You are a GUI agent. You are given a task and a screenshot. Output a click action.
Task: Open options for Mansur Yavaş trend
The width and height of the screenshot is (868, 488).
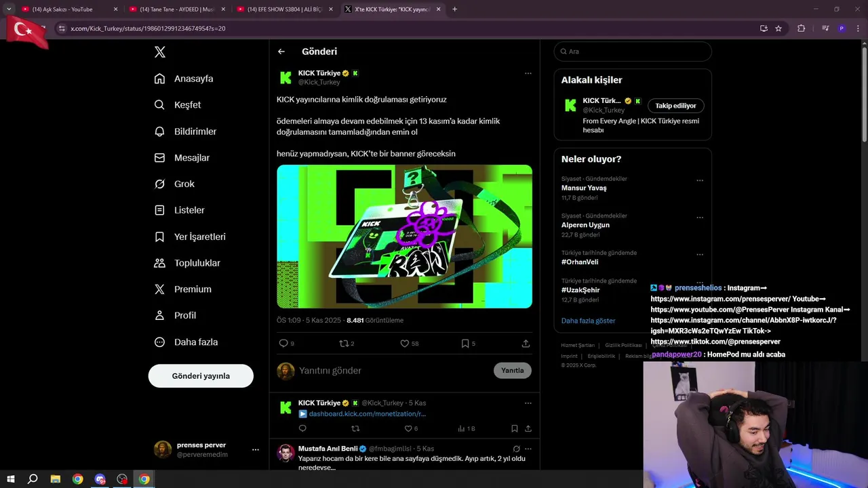[x=700, y=180]
